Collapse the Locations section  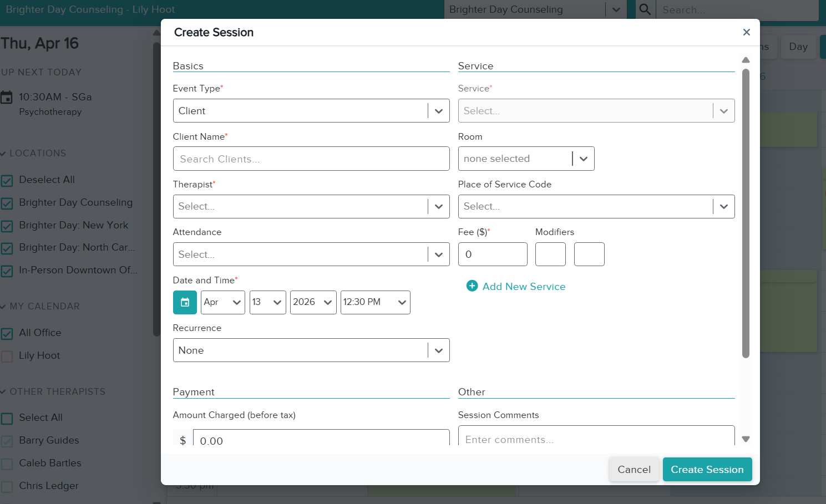click(x=33, y=153)
